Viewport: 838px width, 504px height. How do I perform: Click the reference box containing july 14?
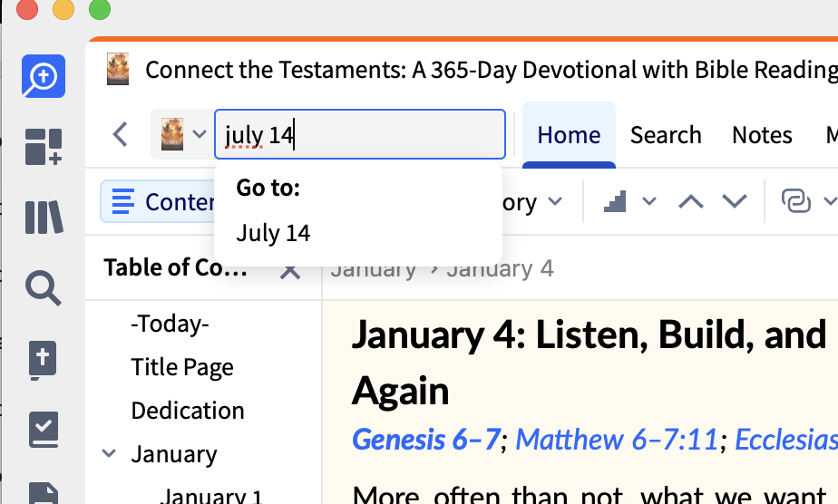(360, 134)
